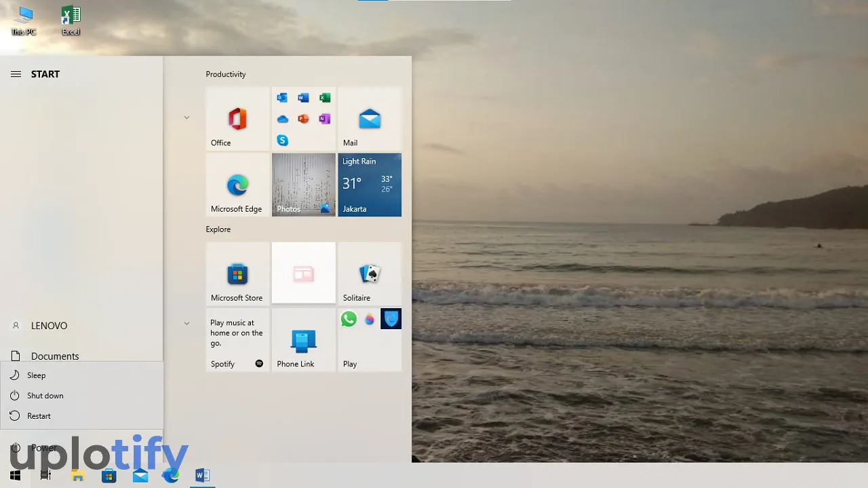
Task: Open File Explorer on the taskbar
Action: pyautogui.click(x=77, y=475)
